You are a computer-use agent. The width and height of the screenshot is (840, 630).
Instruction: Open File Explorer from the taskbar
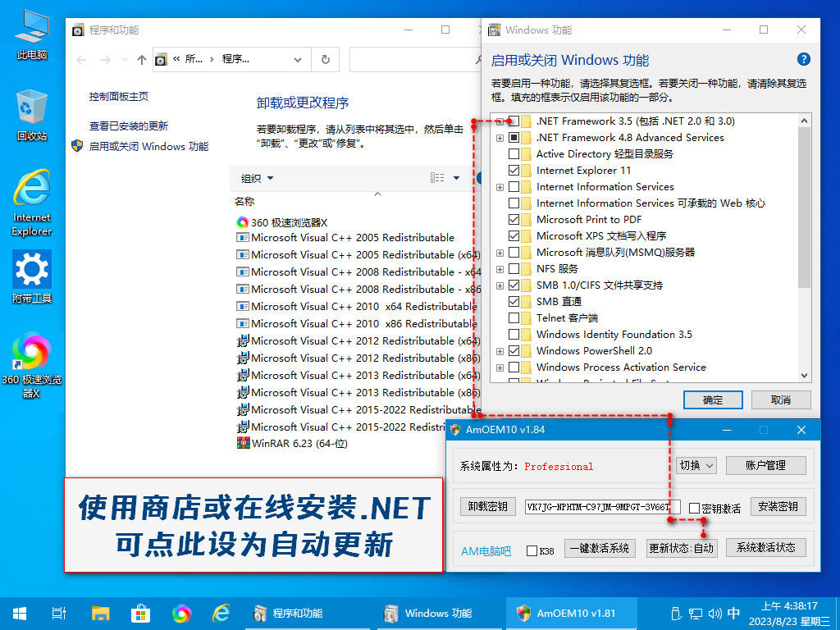pos(100,614)
